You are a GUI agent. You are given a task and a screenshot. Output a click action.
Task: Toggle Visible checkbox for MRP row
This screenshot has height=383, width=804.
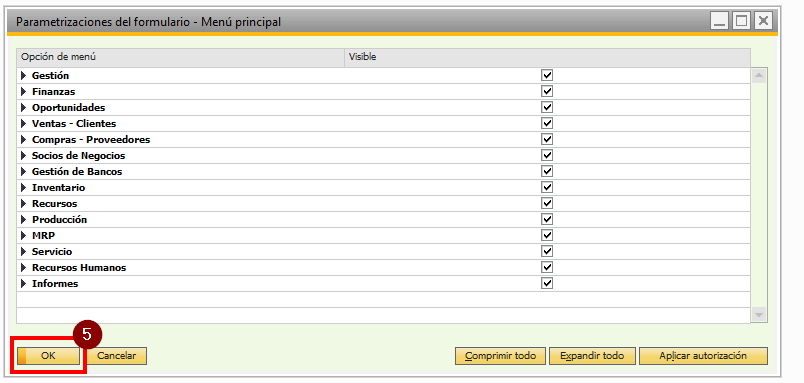[547, 235]
